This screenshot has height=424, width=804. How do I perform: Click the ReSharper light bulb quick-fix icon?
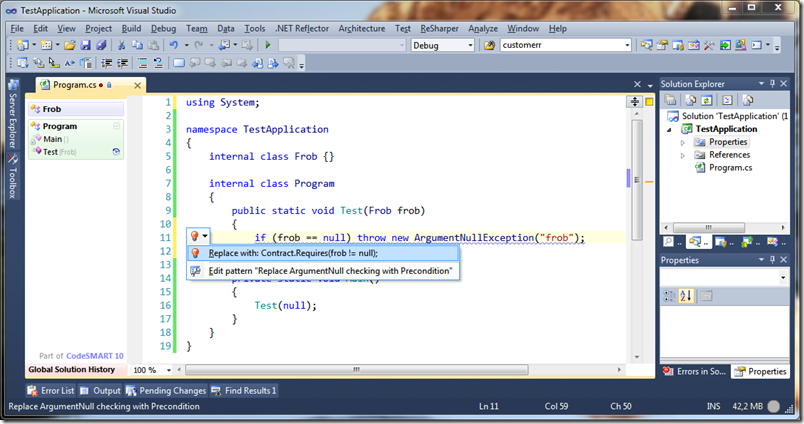(194, 236)
